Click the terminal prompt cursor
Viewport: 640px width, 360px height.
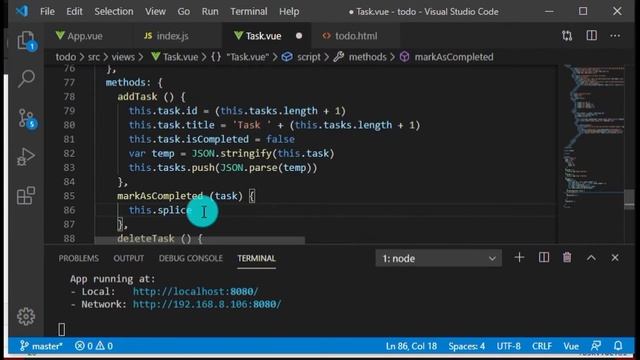(x=62, y=329)
